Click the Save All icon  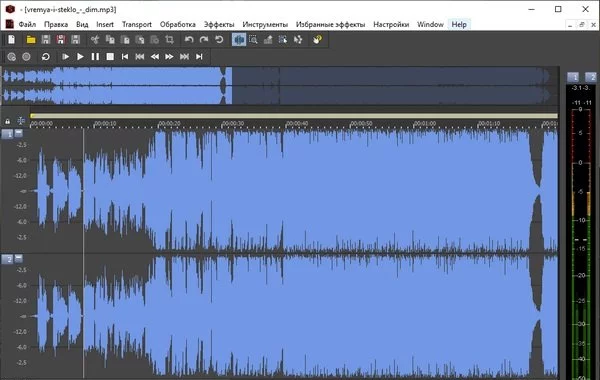[75, 39]
